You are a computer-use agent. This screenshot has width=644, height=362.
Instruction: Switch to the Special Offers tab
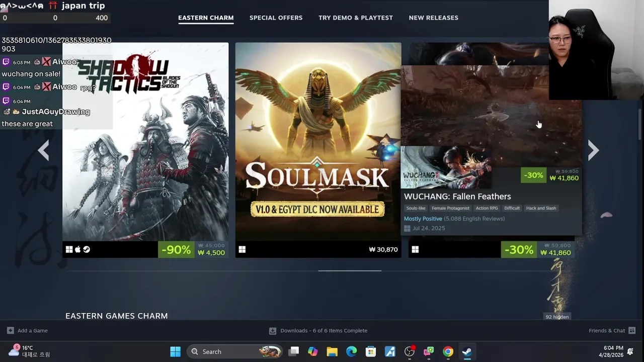(x=276, y=18)
